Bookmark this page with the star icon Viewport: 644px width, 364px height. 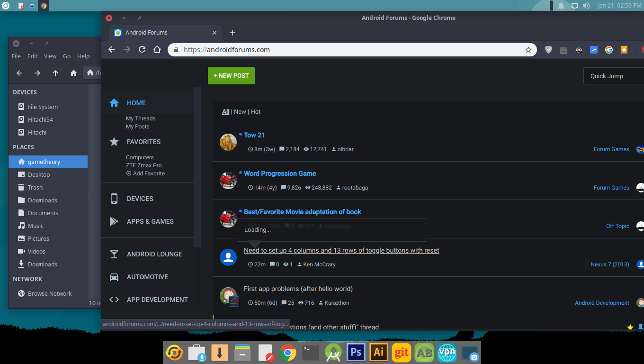(x=528, y=50)
